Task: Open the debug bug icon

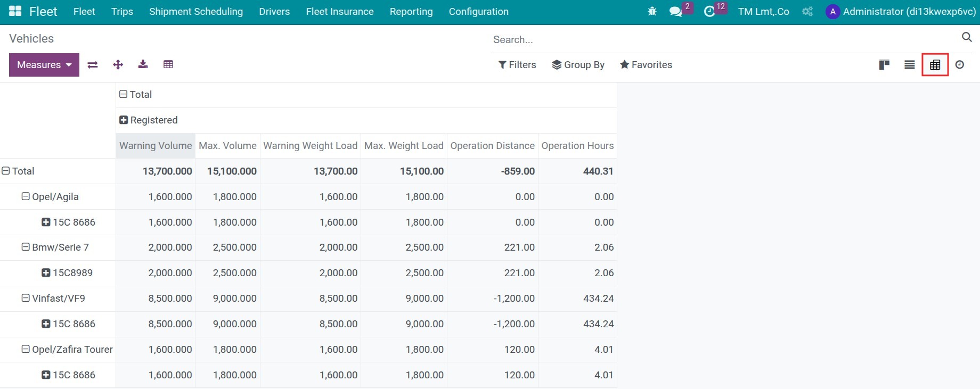Action: coord(652,11)
